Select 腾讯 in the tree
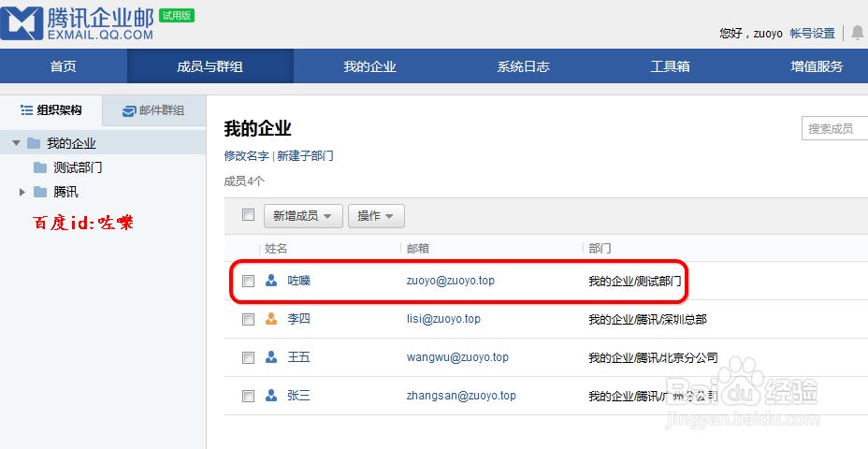The width and height of the screenshot is (868, 449). click(65, 192)
